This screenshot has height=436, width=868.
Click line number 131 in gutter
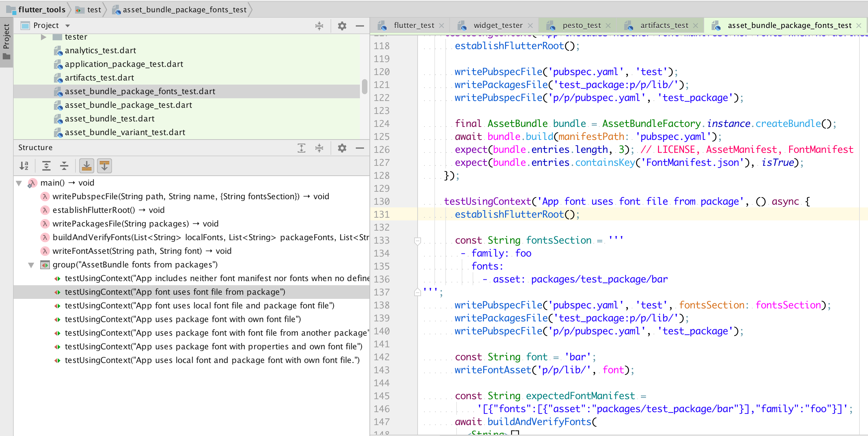pos(382,214)
